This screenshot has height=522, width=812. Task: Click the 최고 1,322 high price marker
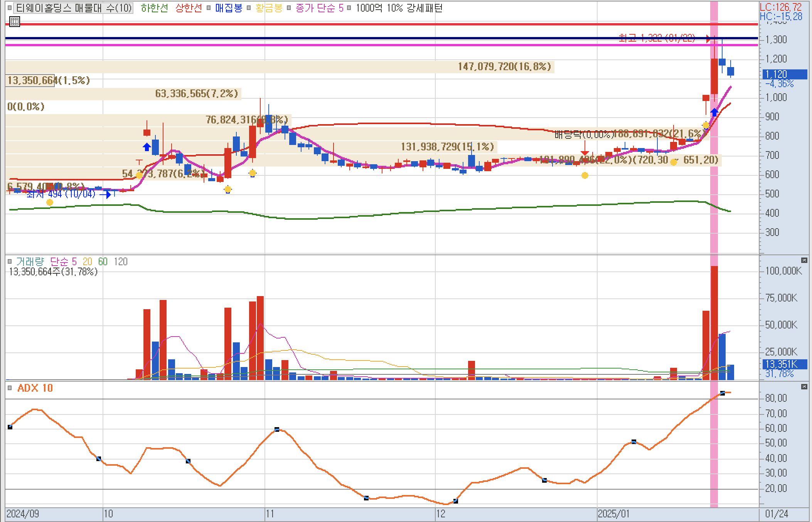tap(657, 38)
